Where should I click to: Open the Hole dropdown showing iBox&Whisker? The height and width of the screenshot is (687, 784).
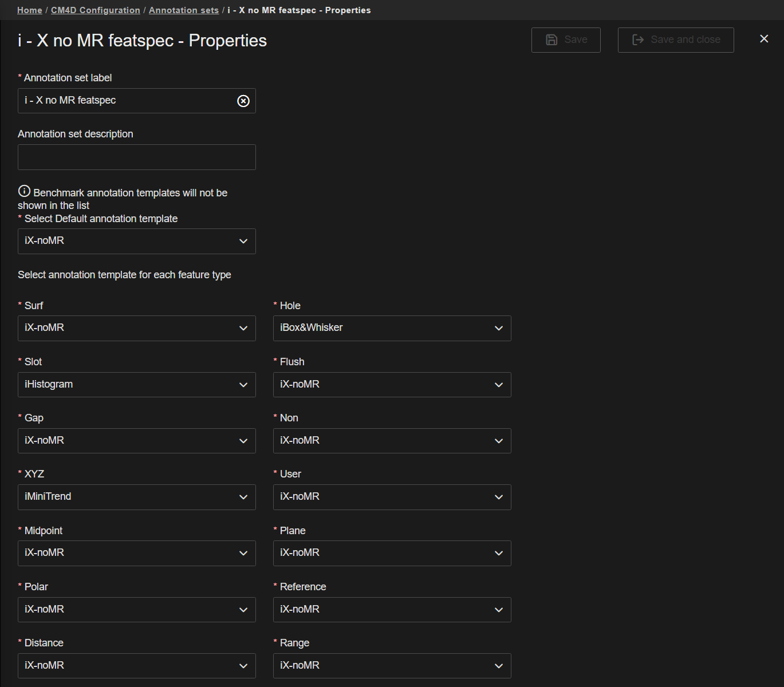tap(392, 328)
